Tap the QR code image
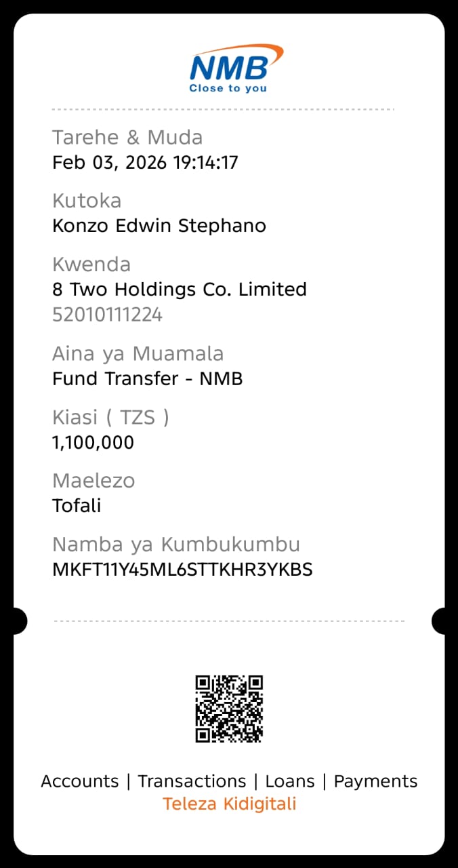 click(x=229, y=708)
